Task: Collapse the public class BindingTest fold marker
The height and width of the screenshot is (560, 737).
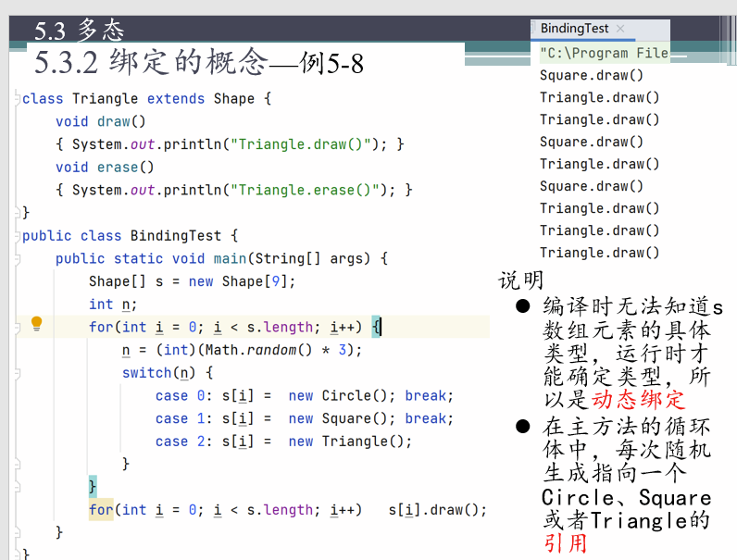Action: pos(17,236)
